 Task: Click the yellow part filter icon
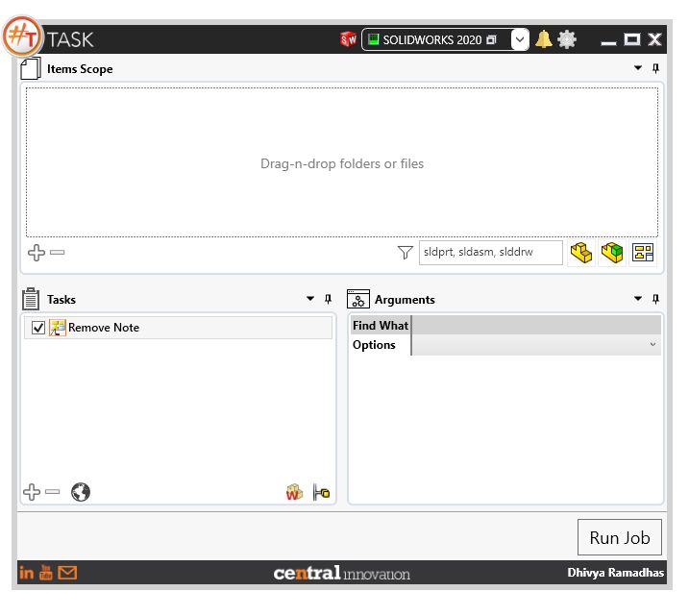pos(581,253)
